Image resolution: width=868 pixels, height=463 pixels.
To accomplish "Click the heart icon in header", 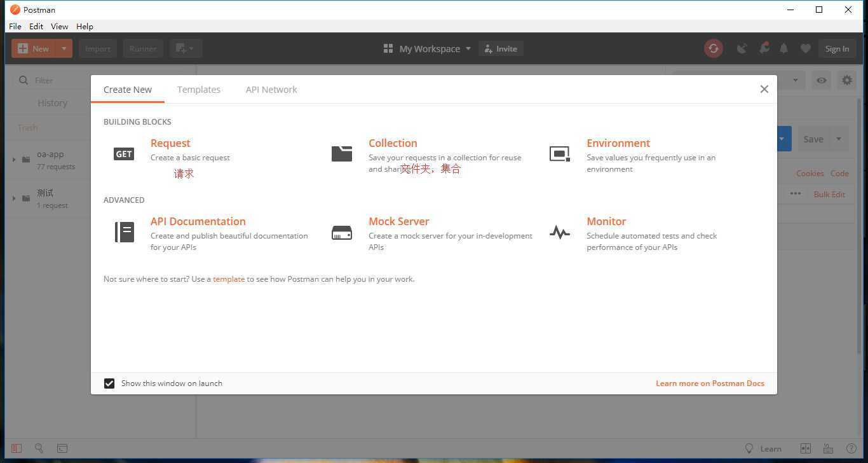I will pyautogui.click(x=805, y=48).
